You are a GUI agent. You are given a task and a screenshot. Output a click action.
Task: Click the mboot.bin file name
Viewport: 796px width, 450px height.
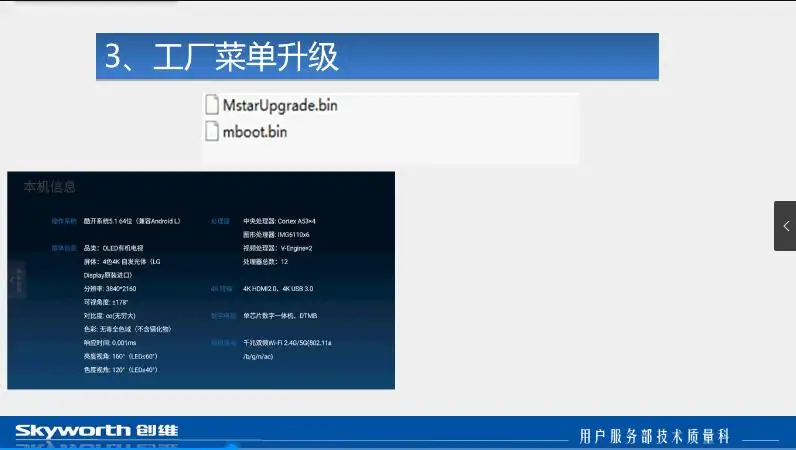coord(255,132)
